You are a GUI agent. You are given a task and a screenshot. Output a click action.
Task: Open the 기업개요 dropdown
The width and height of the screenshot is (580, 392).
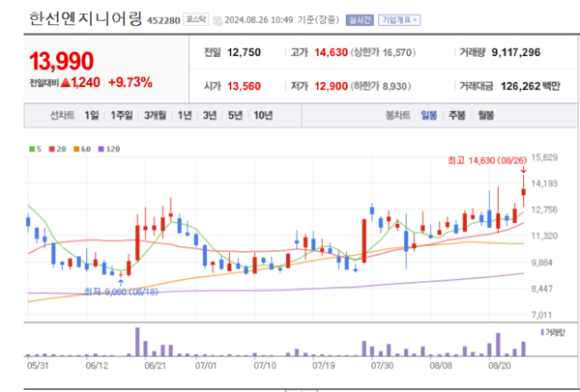[x=399, y=20]
